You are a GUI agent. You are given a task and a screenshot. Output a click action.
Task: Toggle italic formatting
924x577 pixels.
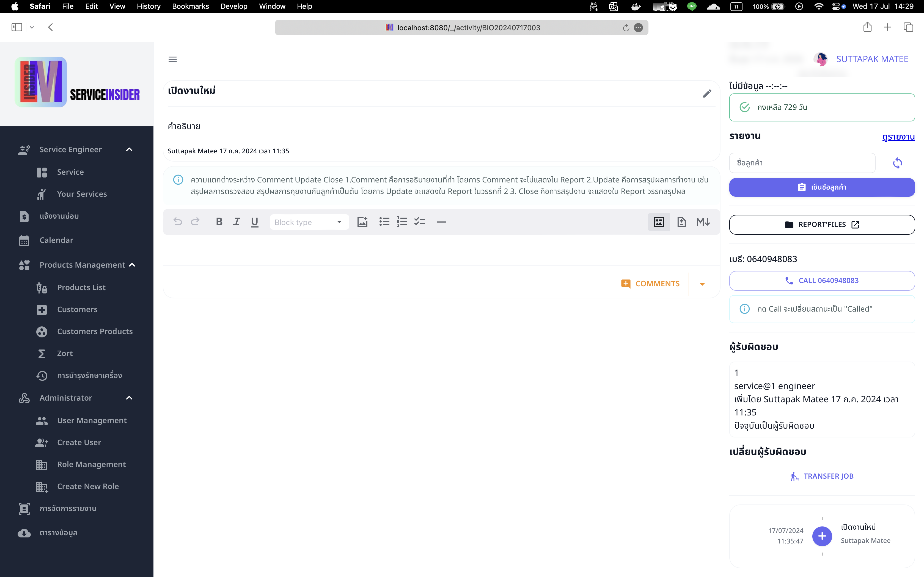[237, 222]
